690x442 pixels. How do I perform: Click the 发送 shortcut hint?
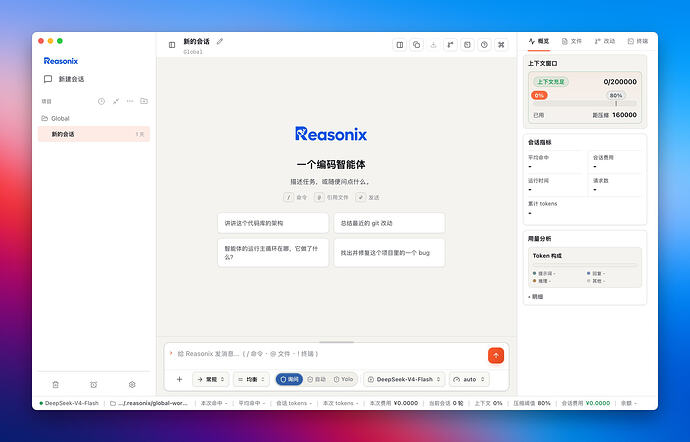pos(368,197)
